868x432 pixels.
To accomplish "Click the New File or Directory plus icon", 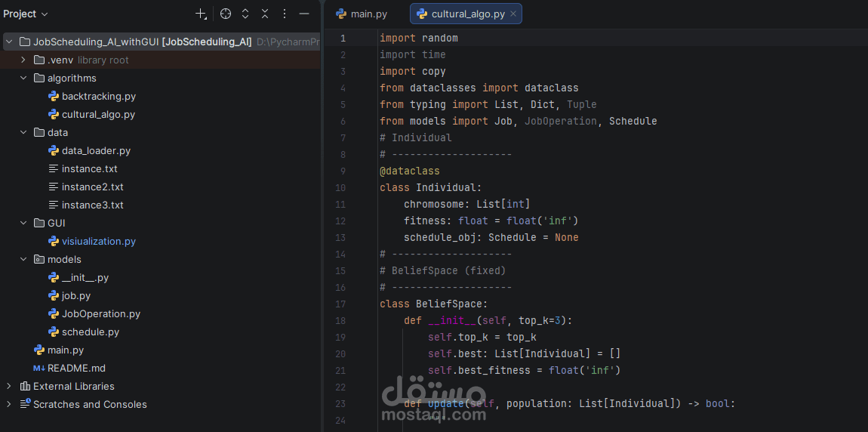I will pos(201,14).
